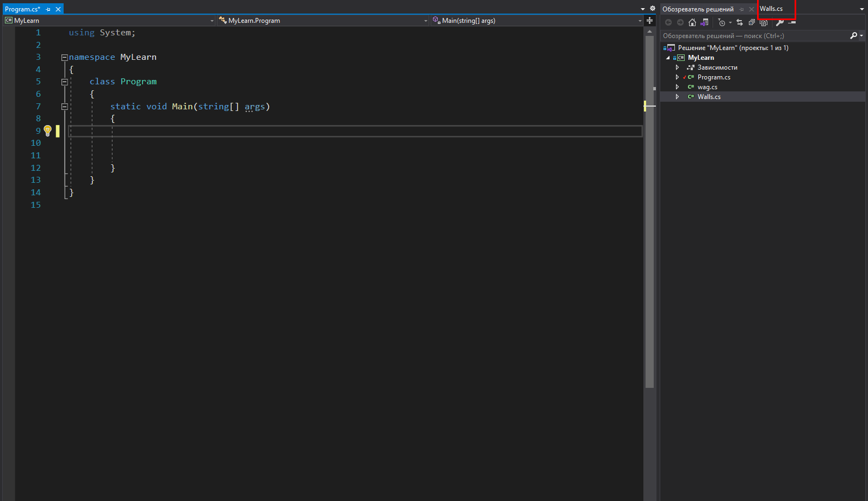The height and width of the screenshot is (501, 868).
Task: Click the C# icon beside wag.cs
Action: (x=691, y=87)
